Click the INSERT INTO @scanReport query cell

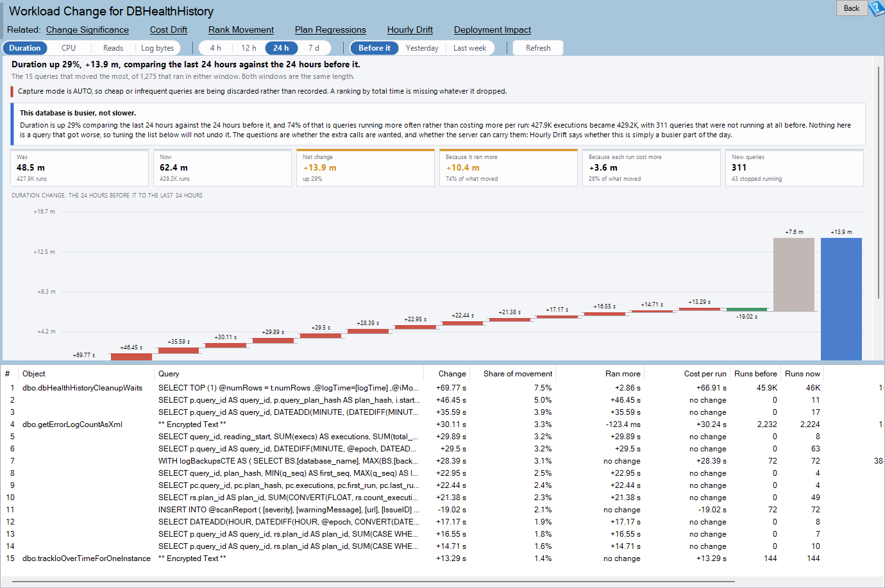pos(289,510)
